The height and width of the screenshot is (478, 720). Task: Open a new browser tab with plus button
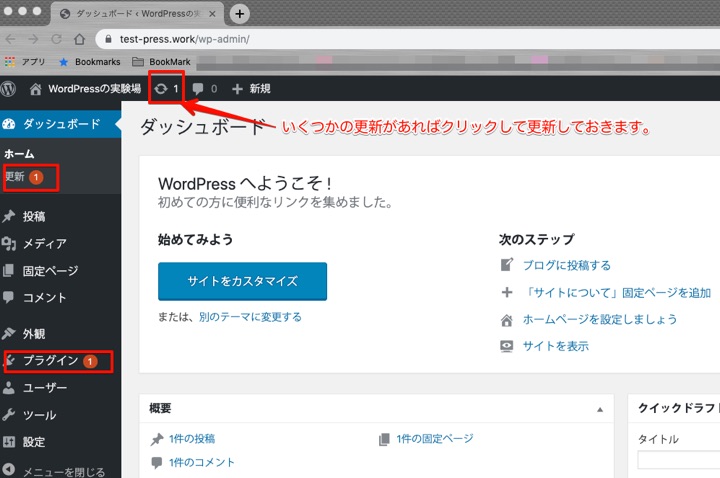[239, 14]
